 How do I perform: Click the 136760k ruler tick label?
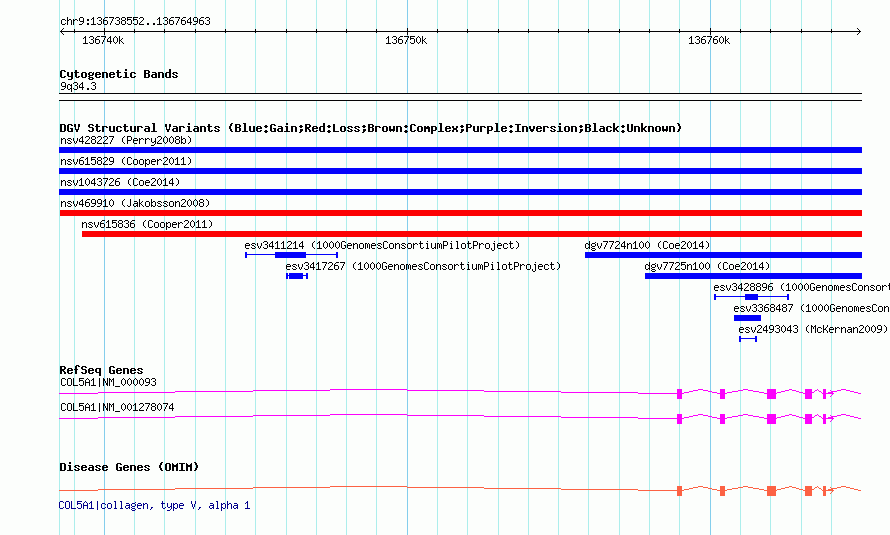[x=709, y=40]
